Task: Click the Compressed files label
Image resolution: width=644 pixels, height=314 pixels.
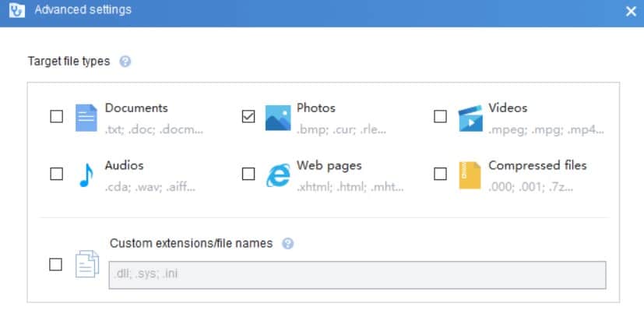Action: coord(537,166)
